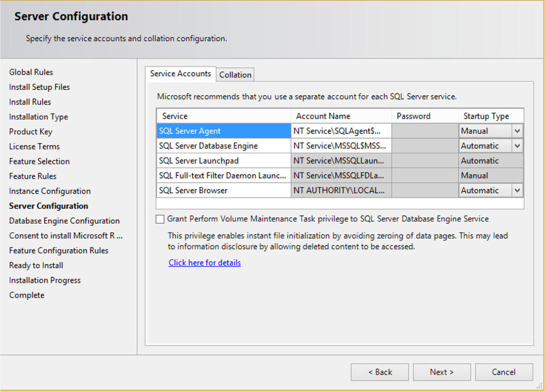The width and height of the screenshot is (545, 392).
Task: Select SQL Server Launchpad service cell
Action: pyautogui.click(x=224, y=161)
